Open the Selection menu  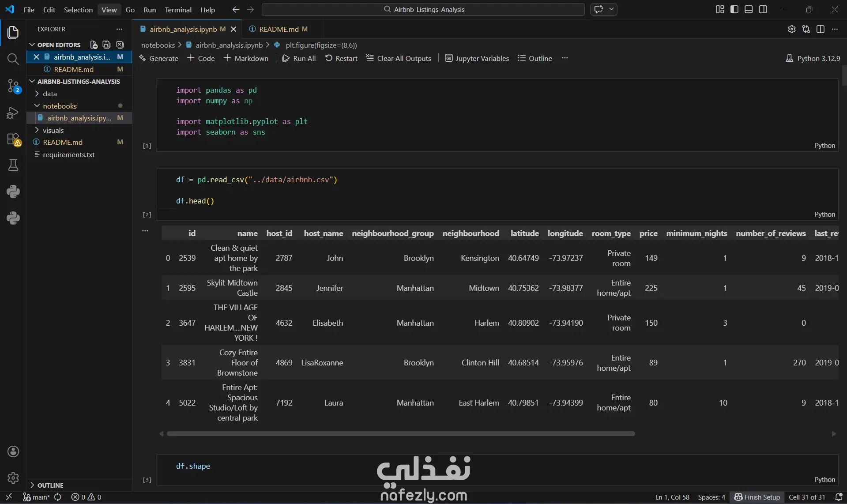tap(78, 9)
